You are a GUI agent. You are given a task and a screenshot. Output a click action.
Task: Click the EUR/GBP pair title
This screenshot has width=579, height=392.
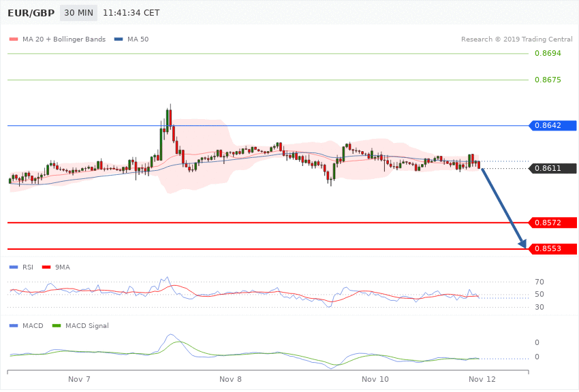click(31, 13)
